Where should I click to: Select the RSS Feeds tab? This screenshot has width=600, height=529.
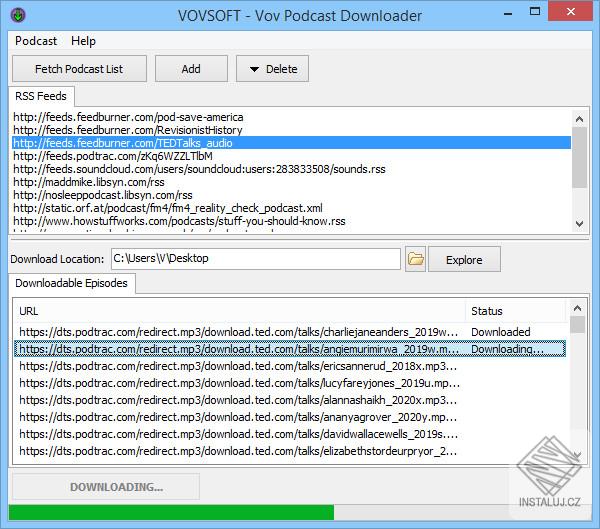pyautogui.click(x=41, y=96)
